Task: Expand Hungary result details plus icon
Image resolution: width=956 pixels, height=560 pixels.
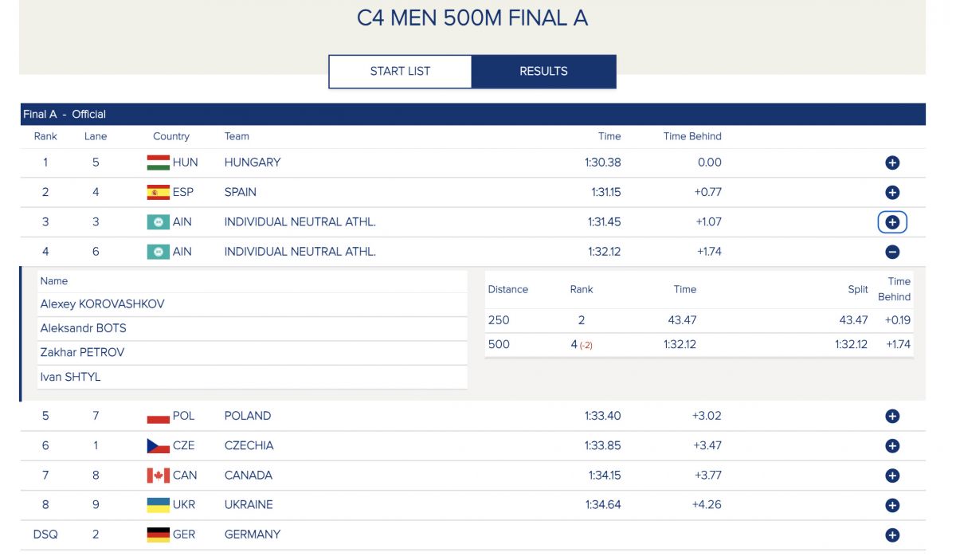Action: click(892, 163)
